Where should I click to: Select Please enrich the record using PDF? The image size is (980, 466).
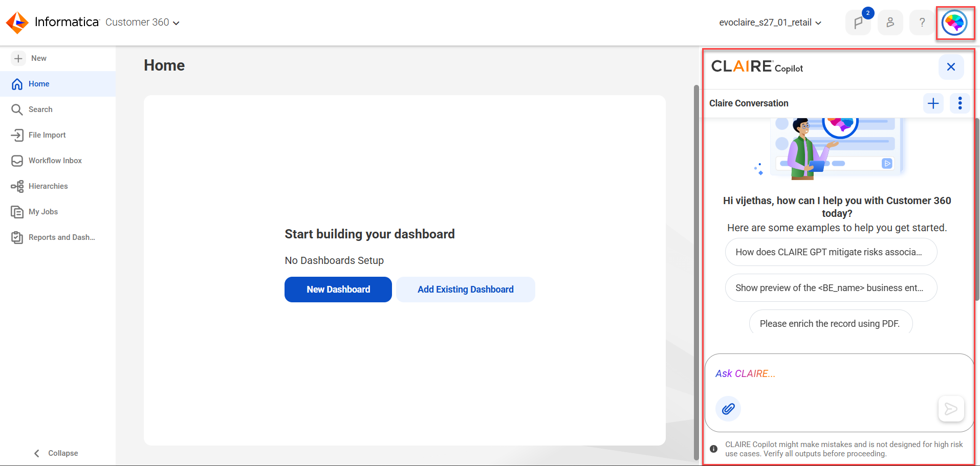click(831, 323)
